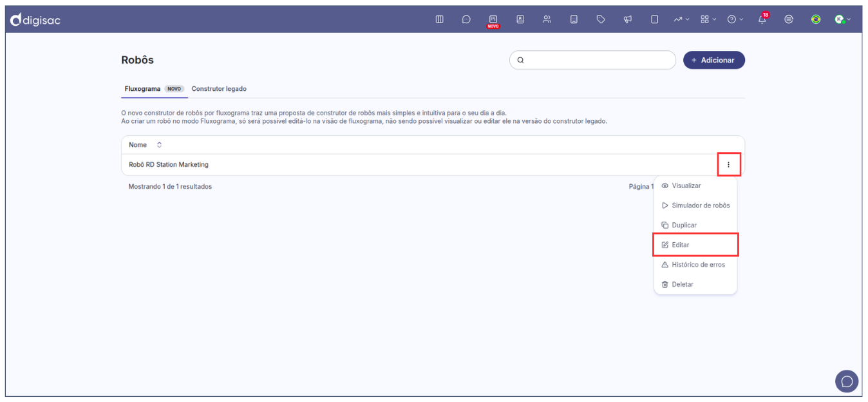Sort the list by Nome column
The width and height of the screenshot is (868, 402).
(x=159, y=145)
